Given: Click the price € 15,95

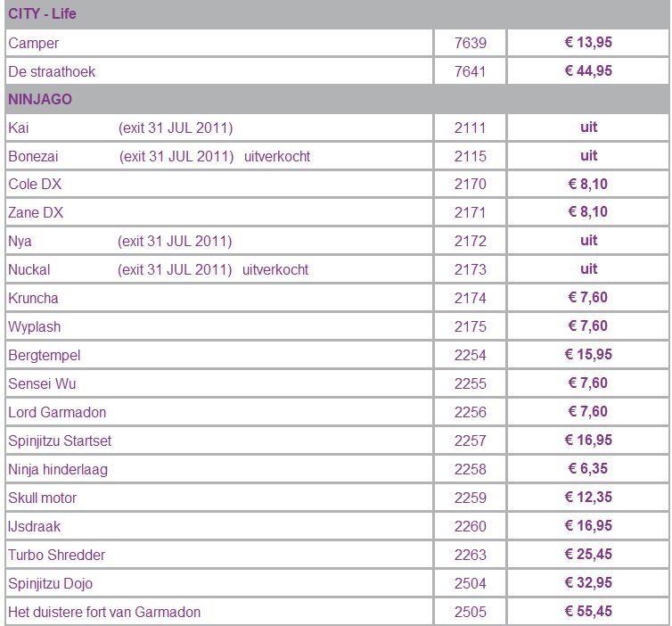Looking at the screenshot, I should 588,354.
